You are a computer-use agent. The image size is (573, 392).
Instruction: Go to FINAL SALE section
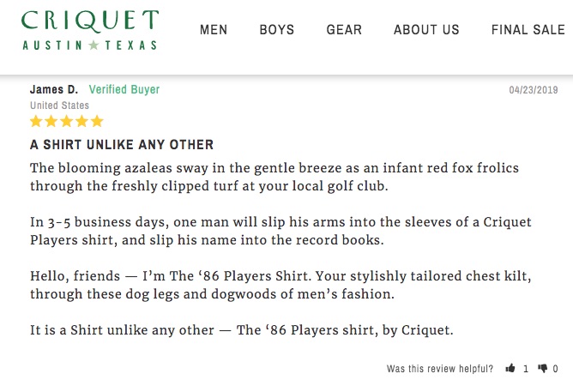(x=528, y=29)
